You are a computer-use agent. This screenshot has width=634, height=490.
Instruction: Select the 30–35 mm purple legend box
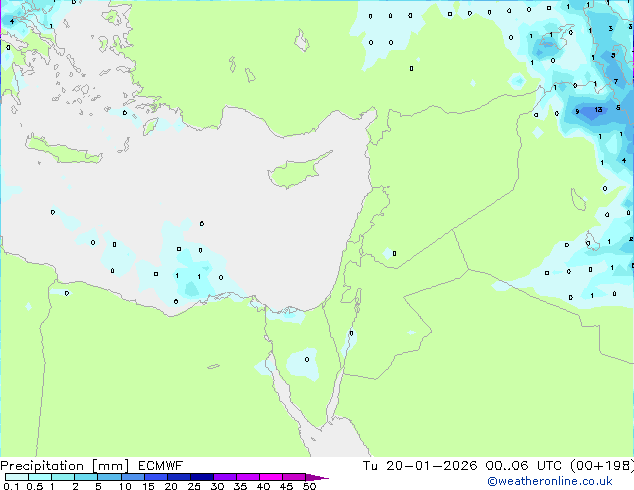point(225,477)
